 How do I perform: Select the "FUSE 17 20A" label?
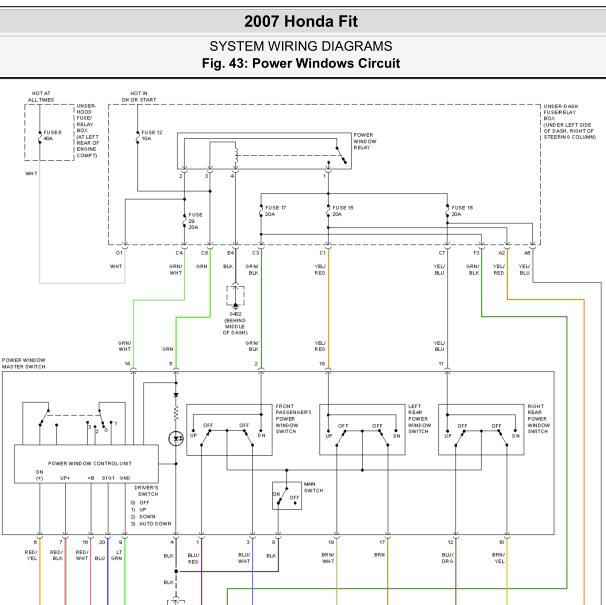pyautogui.click(x=276, y=211)
